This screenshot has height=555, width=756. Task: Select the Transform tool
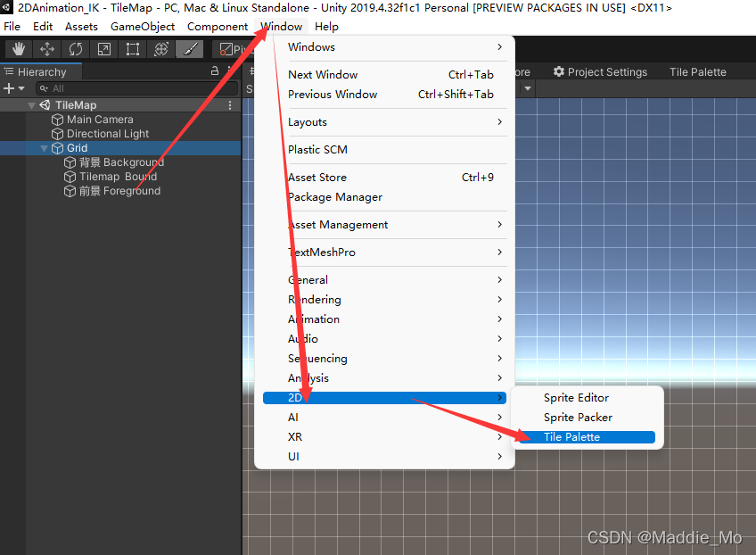tap(161, 49)
